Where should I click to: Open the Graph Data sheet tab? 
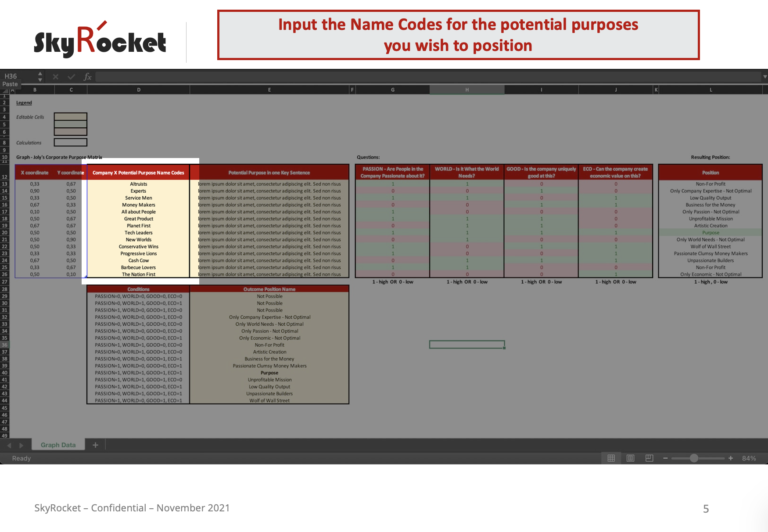[x=58, y=445]
